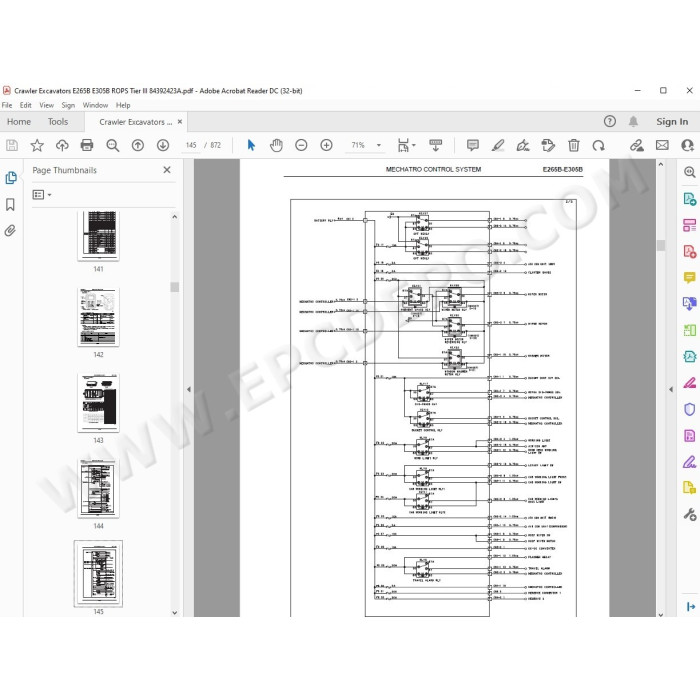Open the thumbnail options dropdown
This screenshot has height=700, width=700.
(42, 195)
